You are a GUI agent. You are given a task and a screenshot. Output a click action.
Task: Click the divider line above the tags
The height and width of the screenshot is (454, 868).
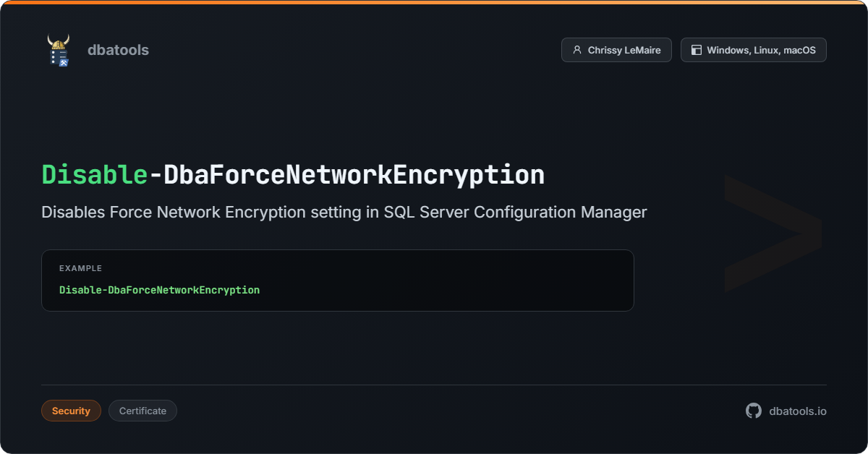click(434, 385)
